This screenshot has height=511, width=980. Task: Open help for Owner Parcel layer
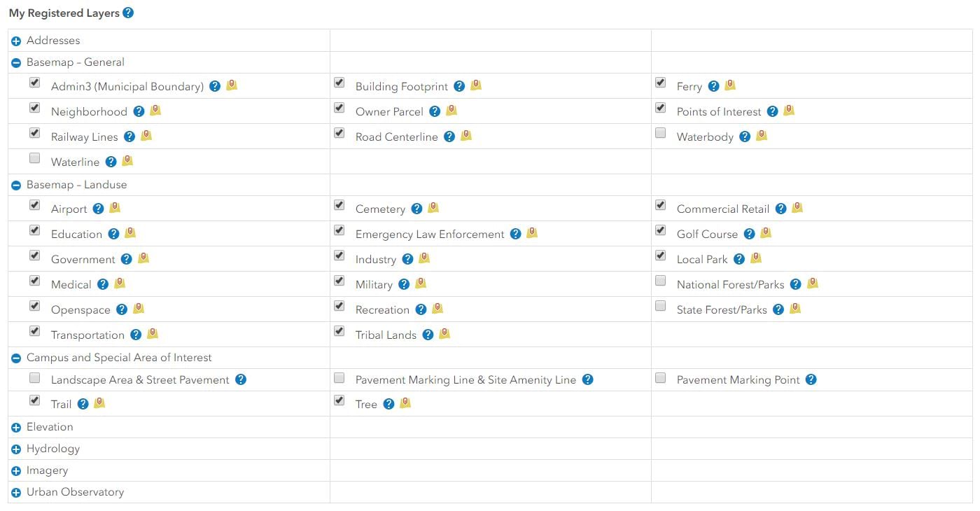click(x=435, y=111)
